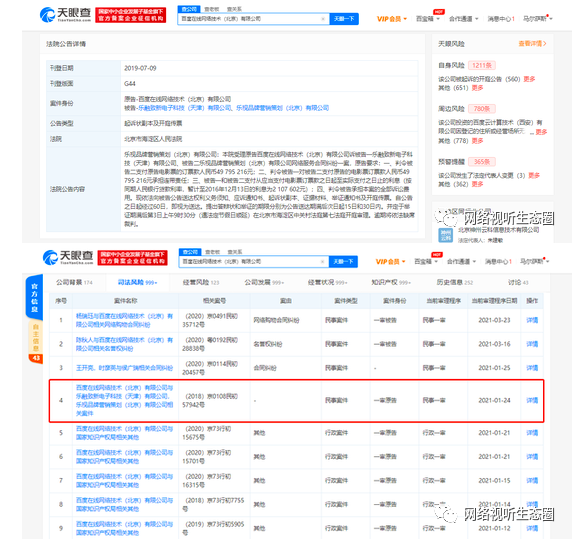
Task: Click upper blue 天眼一下 search button
Action: pyautogui.click(x=344, y=19)
